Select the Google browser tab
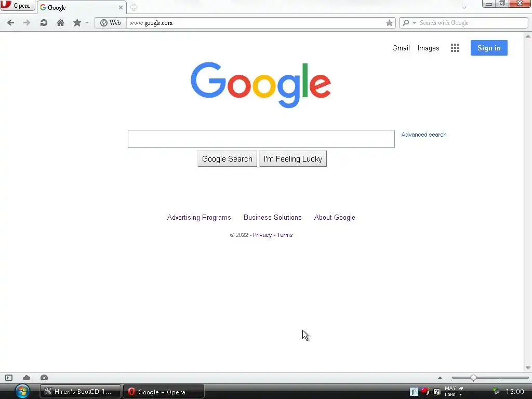Viewport: 532px width, 399px height. 81,7
